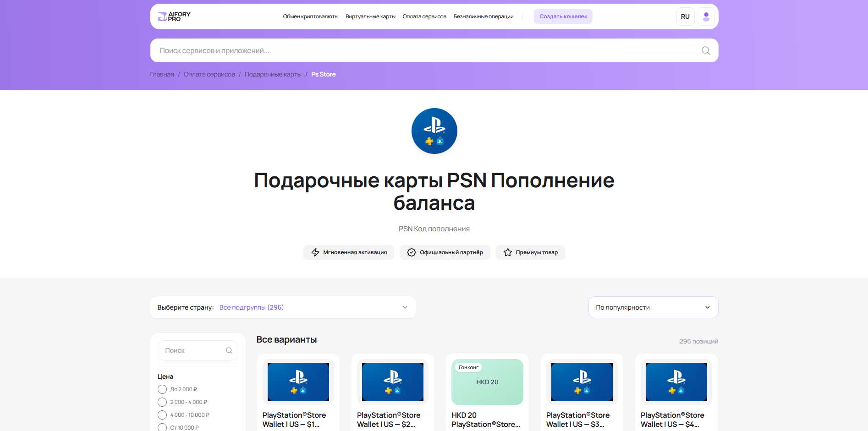Open the 'По популярности' sort dropdown

[x=653, y=307]
